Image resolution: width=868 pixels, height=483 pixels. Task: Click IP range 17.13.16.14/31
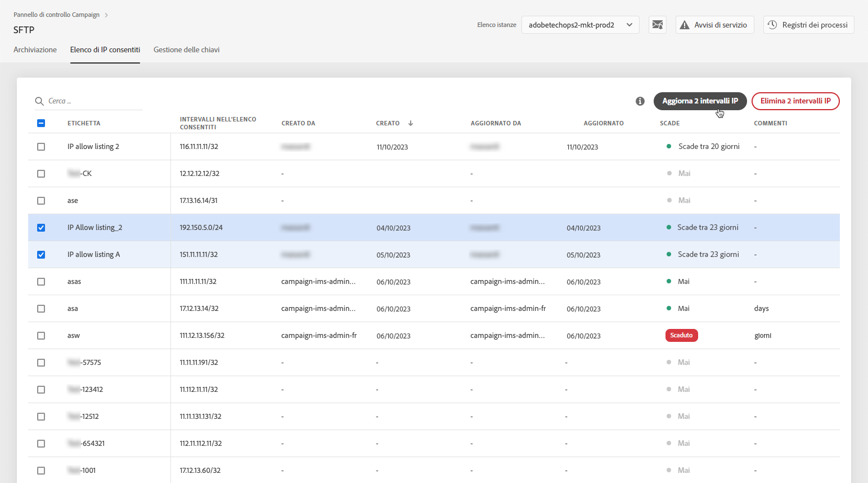tap(199, 201)
